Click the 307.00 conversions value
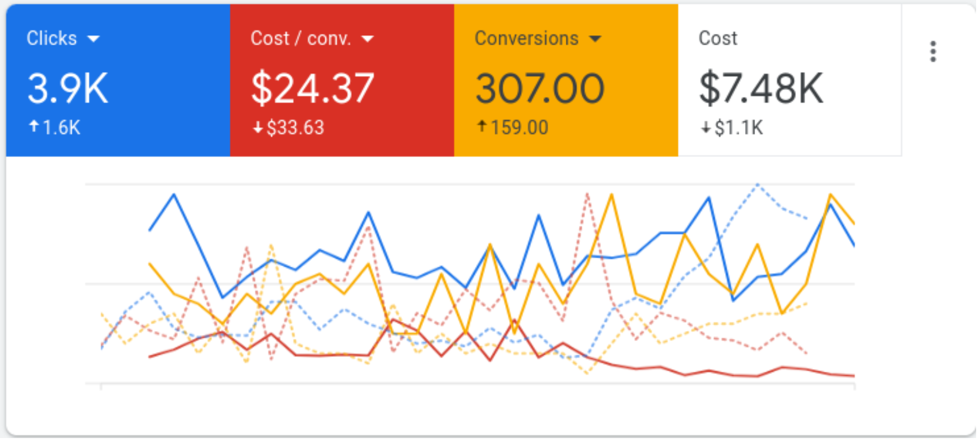 coord(540,89)
